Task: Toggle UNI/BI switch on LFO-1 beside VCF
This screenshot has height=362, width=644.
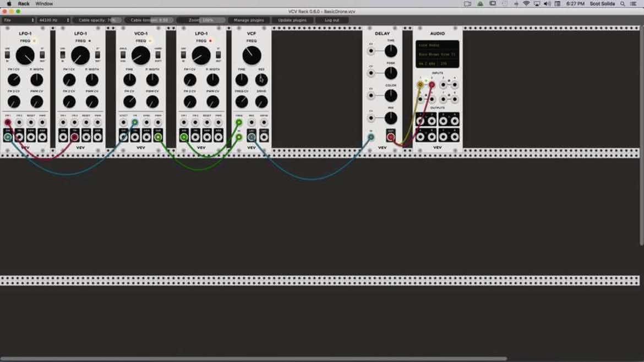Action: [x=183, y=55]
